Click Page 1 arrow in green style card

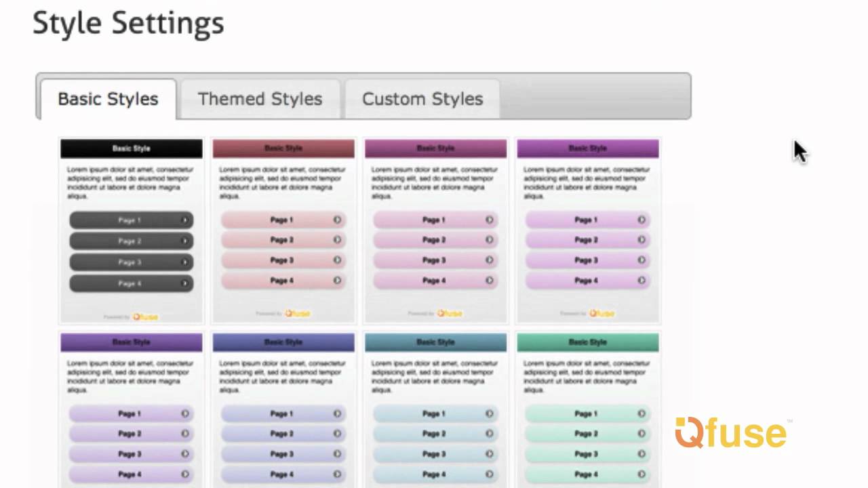point(641,413)
